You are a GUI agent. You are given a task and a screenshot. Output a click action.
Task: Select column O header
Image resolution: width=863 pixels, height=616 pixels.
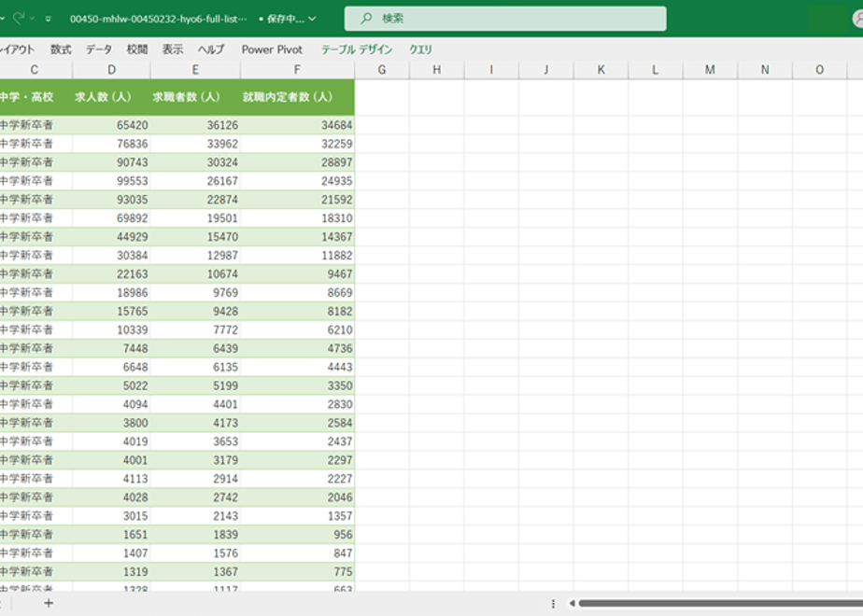click(x=819, y=70)
